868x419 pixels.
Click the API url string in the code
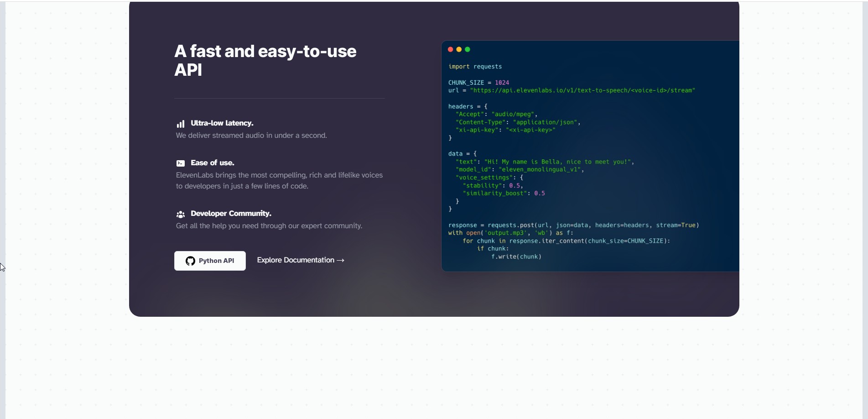click(582, 90)
